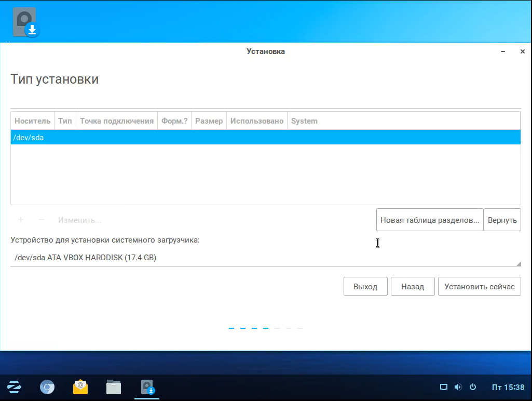Click the installer icon in taskbar
Image resolution: width=532 pixels, height=401 pixels.
click(147, 387)
